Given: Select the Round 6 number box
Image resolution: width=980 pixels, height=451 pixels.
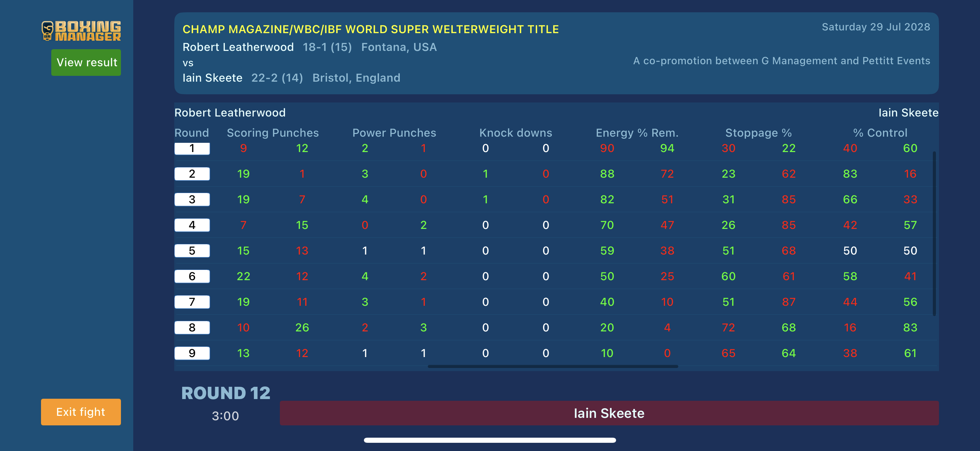Looking at the screenshot, I should 192,276.
